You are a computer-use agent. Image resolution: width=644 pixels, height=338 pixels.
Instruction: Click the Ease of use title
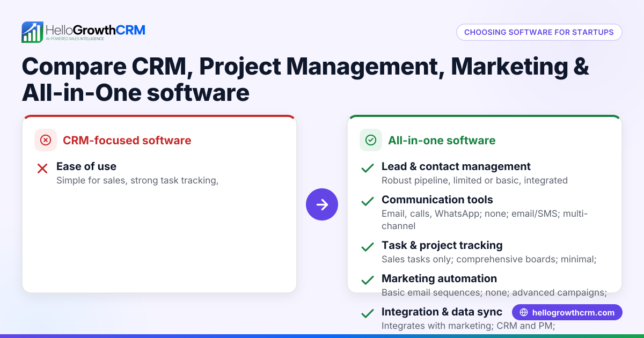tap(86, 166)
